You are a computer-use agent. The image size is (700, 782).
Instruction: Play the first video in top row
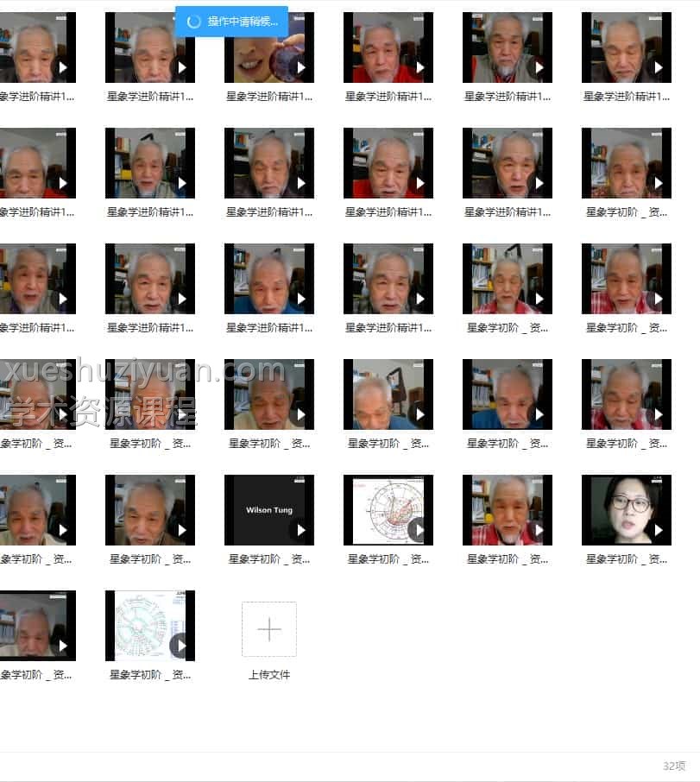click(x=62, y=67)
